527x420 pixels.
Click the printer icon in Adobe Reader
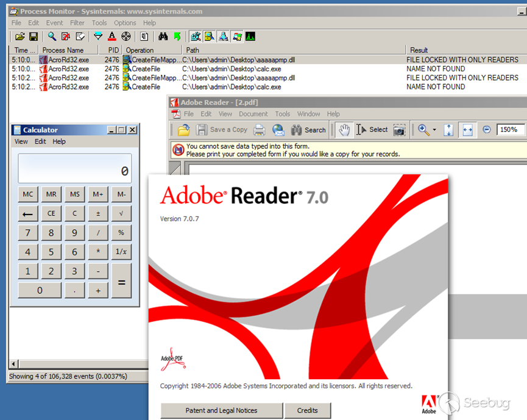click(259, 129)
